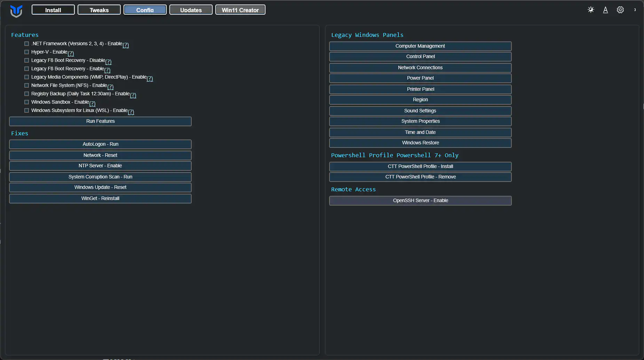Open help for Hyper-V feature
The image size is (644, 360).
tap(71, 53)
